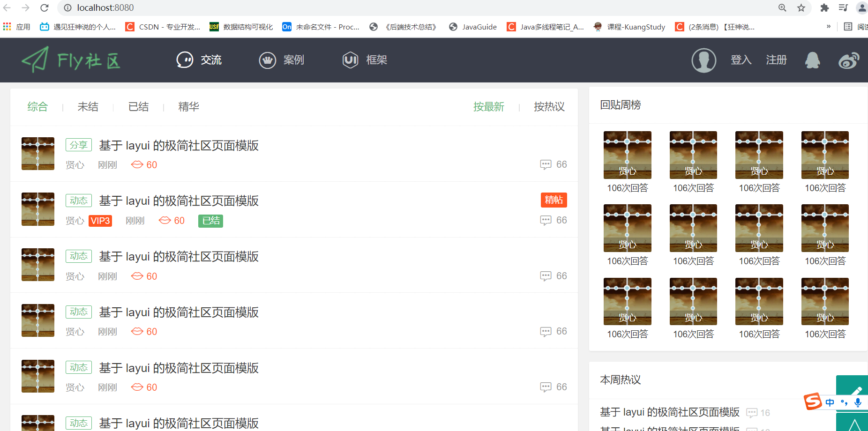Open the zoom magnifier in address bar
This screenshot has width=868, height=431.
(782, 7)
